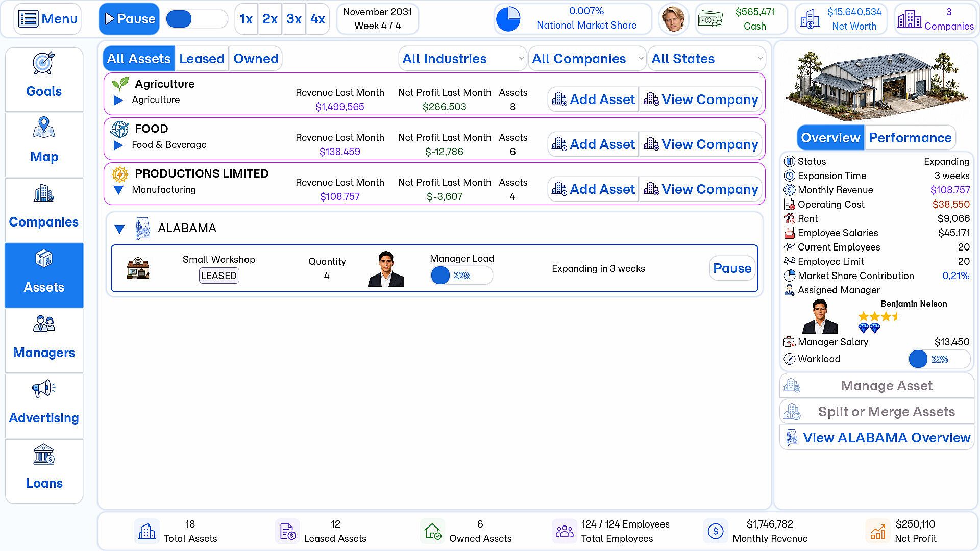The width and height of the screenshot is (980, 551).
Task: Switch to the Leased assets tab
Action: [202, 59]
